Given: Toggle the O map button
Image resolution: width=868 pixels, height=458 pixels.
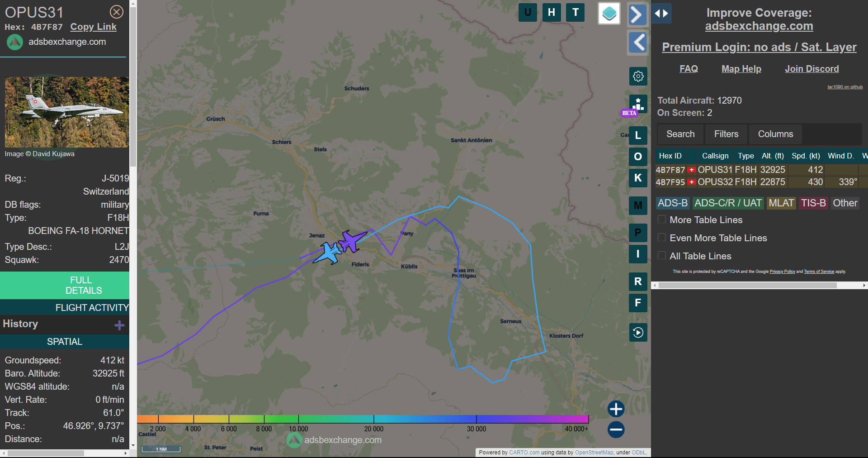Looking at the screenshot, I should (x=638, y=157).
